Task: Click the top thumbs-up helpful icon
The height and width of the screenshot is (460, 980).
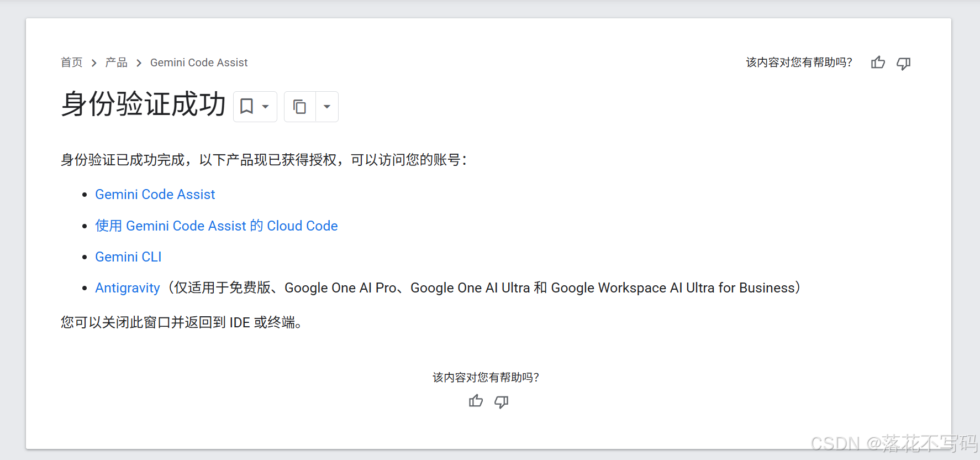Action: coord(878,62)
